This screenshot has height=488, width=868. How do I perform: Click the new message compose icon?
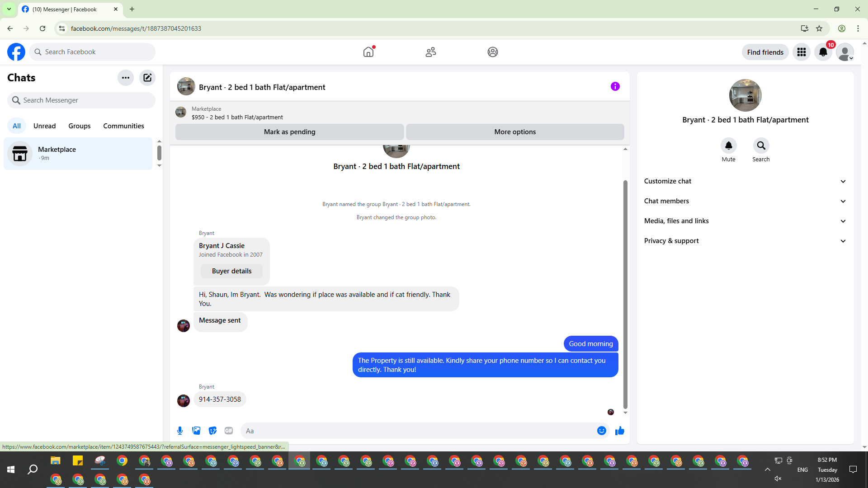click(x=147, y=78)
